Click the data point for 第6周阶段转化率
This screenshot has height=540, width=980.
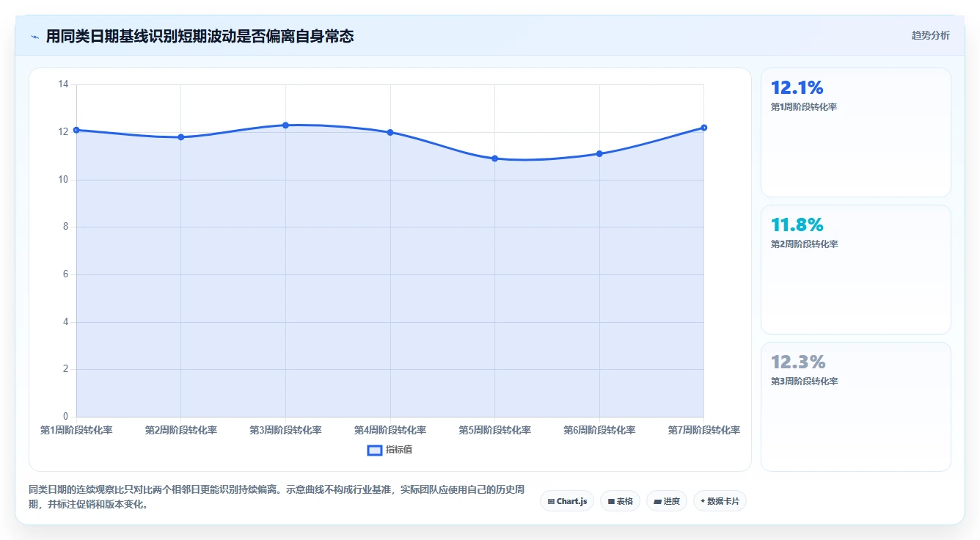(599, 153)
